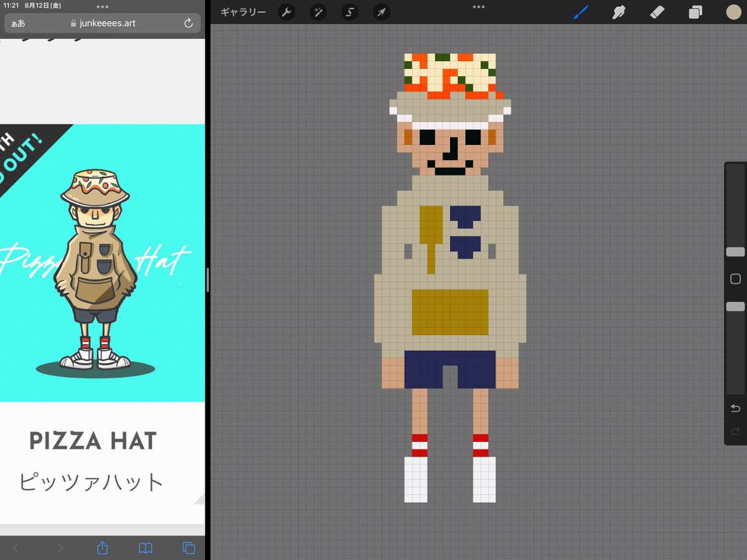Tap the square modify button in sidebar

[735, 279]
